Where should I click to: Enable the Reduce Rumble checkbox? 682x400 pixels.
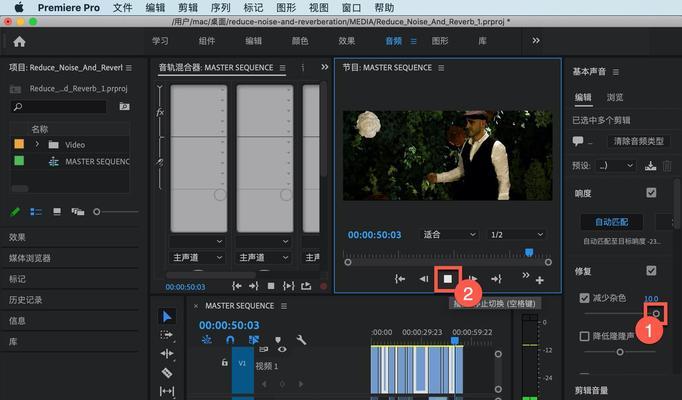click(585, 336)
